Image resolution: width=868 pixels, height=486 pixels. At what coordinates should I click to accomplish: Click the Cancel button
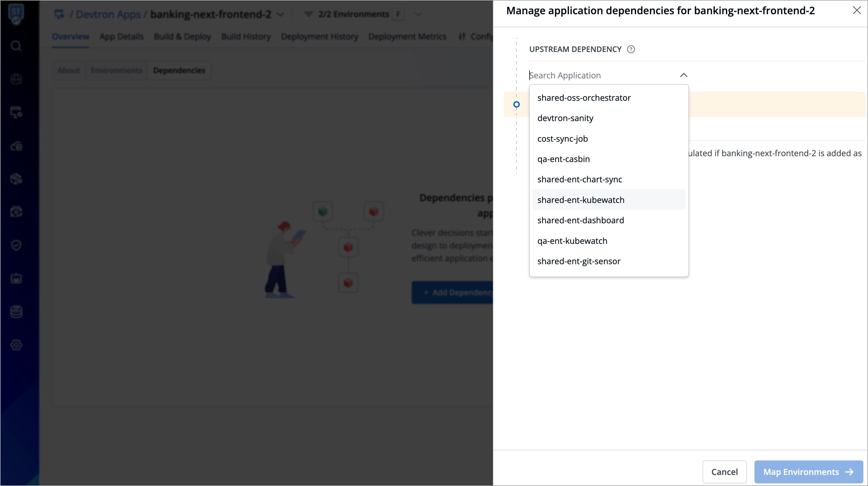click(724, 471)
